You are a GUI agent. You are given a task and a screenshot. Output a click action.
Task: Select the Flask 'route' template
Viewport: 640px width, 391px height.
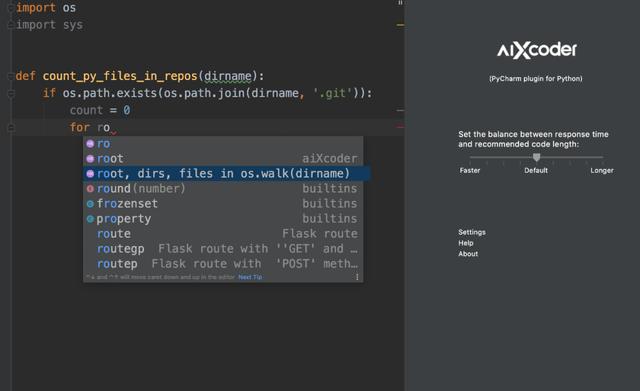pos(223,233)
